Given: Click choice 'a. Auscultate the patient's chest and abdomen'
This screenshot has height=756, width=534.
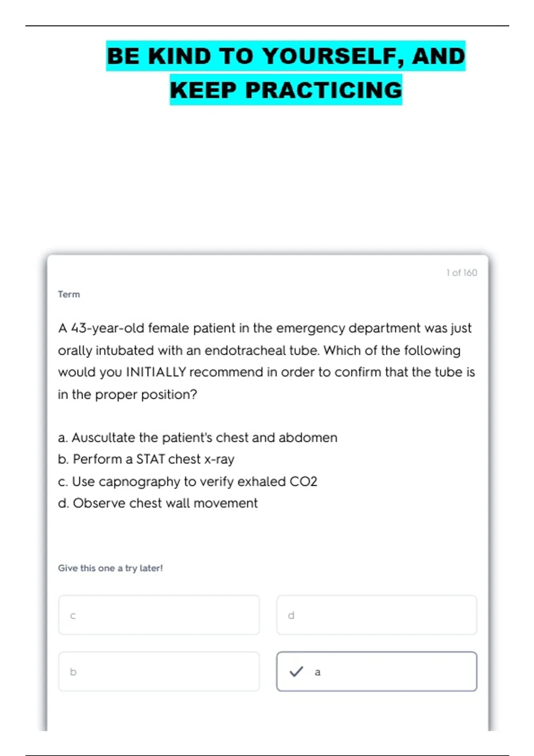Looking at the screenshot, I should [198, 438].
